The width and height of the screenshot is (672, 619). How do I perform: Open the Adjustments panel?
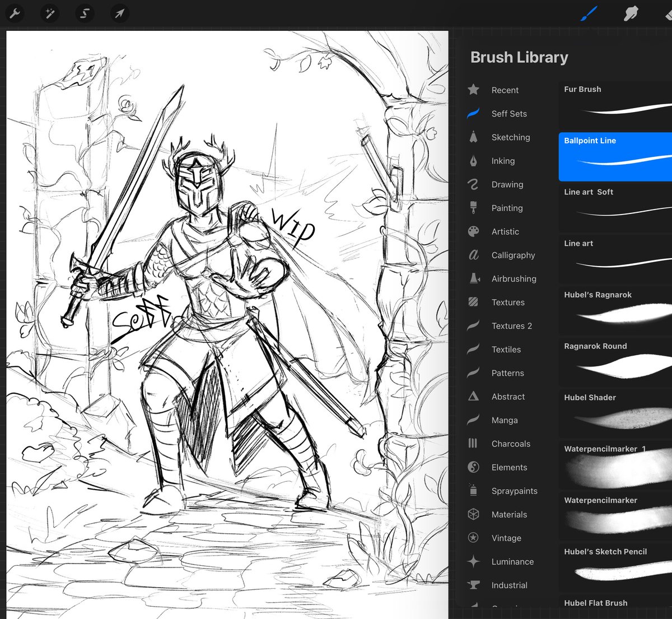click(x=49, y=13)
